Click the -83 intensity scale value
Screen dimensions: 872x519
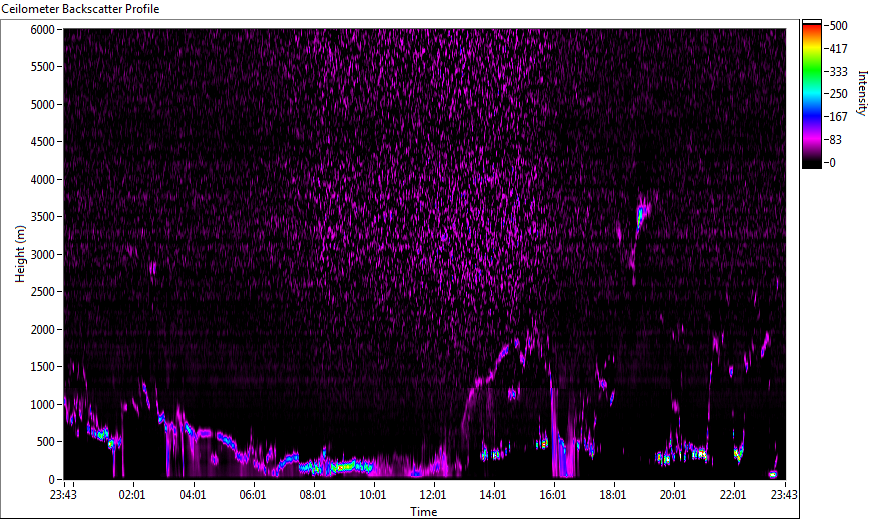pos(834,140)
